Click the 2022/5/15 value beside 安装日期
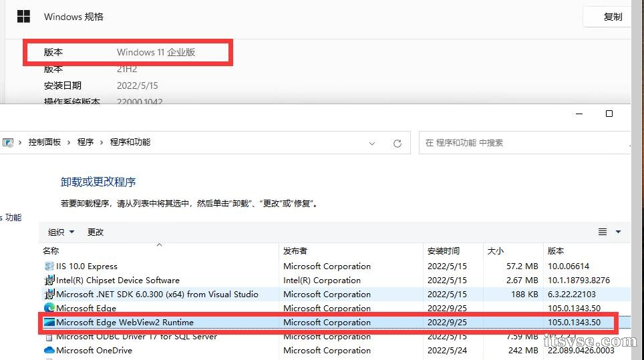This screenshot has width=644, height=360. [138, 85]
